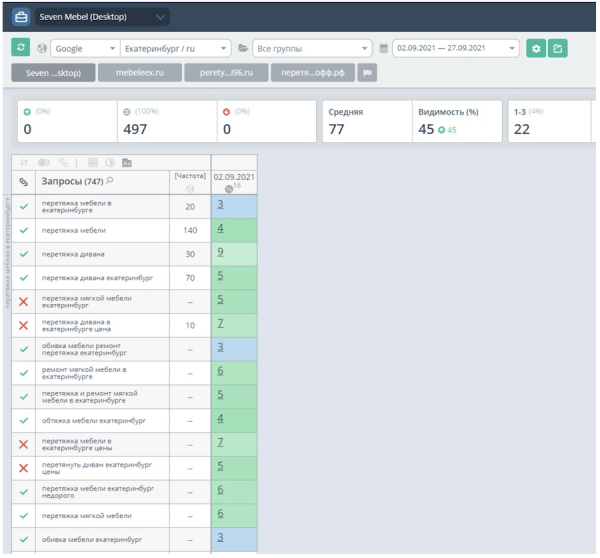Click the light blue position cell for обивка мебели екатеринбург
The width and height of the screenshot is (600, 558).
pos(234,538)
